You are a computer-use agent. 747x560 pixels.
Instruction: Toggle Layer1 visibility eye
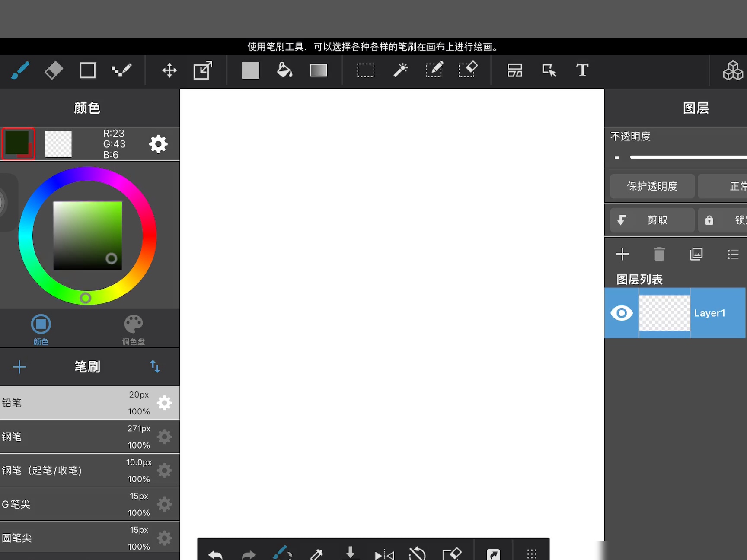[x=622, y=313]
